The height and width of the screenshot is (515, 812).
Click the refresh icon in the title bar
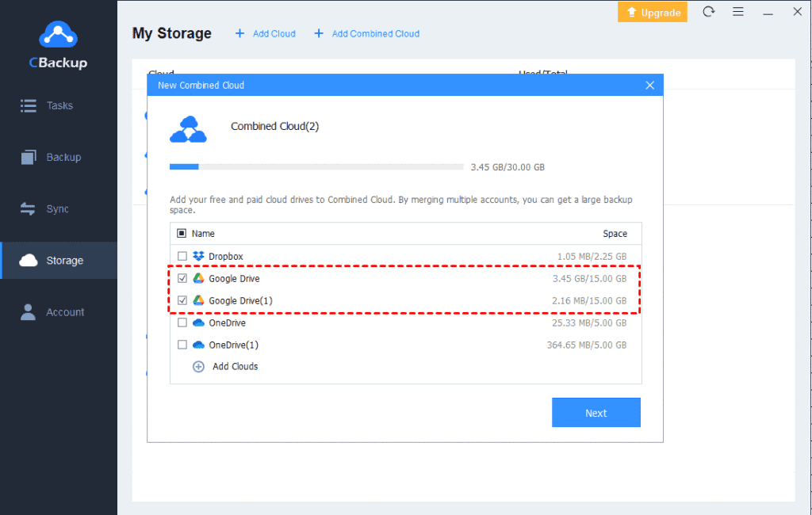point(708,12)
